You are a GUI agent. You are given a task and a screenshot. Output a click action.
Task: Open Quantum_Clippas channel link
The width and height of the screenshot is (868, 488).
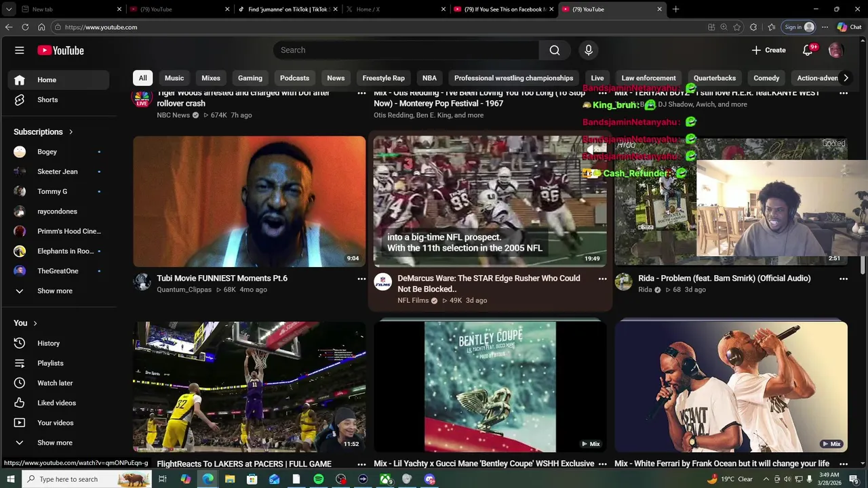184,289
